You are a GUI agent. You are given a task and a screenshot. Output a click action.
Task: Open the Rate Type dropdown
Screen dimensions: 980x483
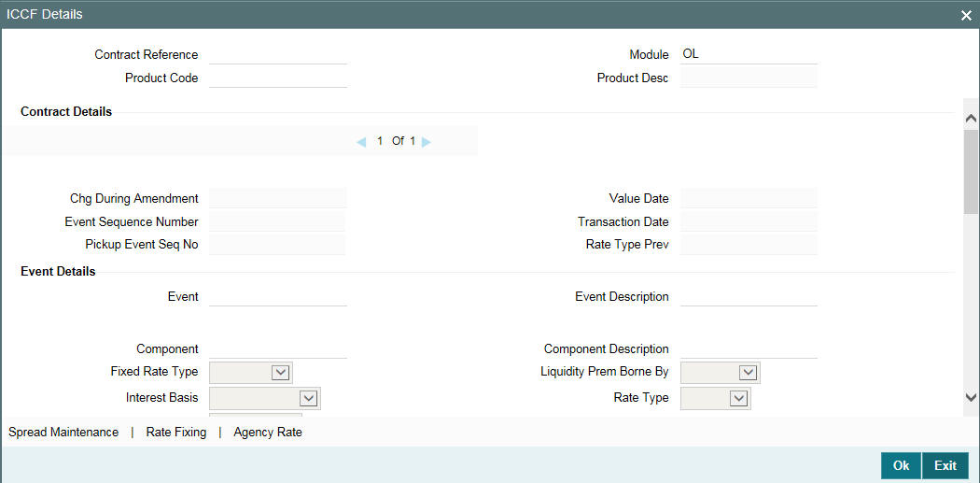[716, 398]
